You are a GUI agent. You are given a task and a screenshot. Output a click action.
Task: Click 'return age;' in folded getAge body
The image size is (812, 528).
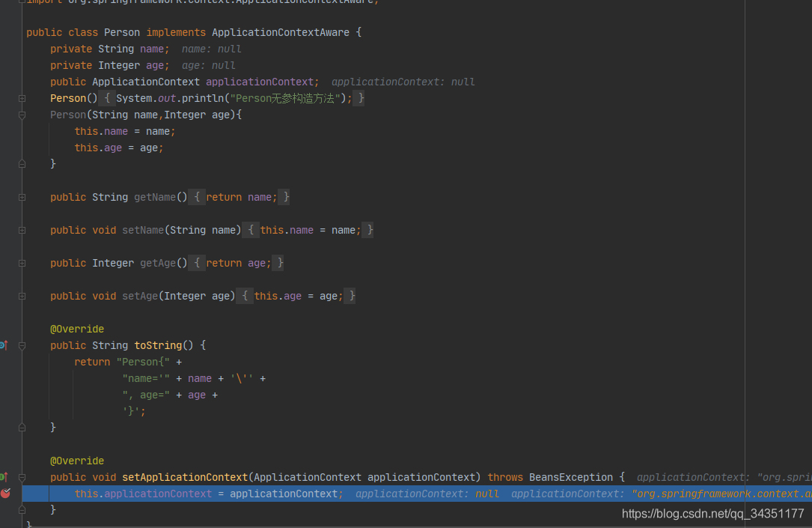point(238,263)
